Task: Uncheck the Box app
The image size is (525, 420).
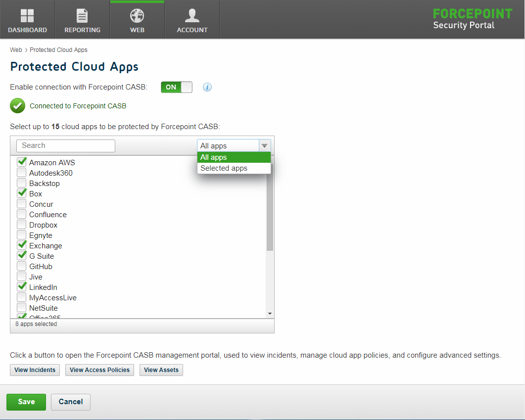Action: coord(22,193)
